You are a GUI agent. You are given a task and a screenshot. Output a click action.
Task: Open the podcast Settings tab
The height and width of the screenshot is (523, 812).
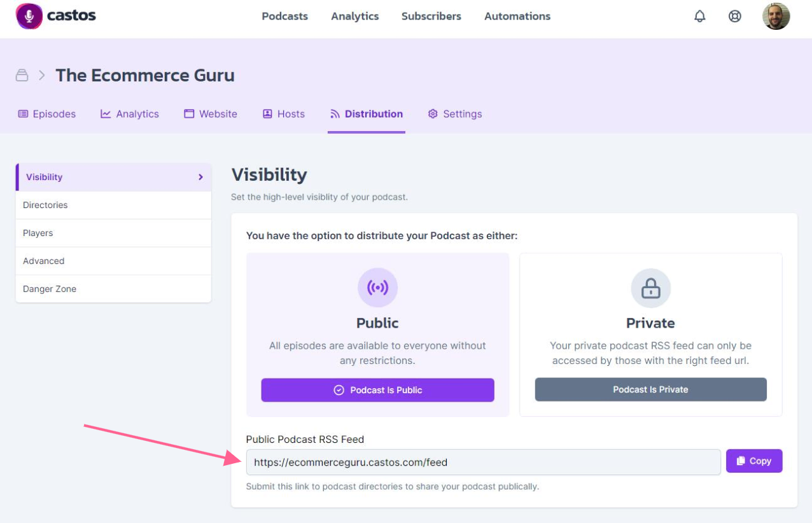(455, 114)
